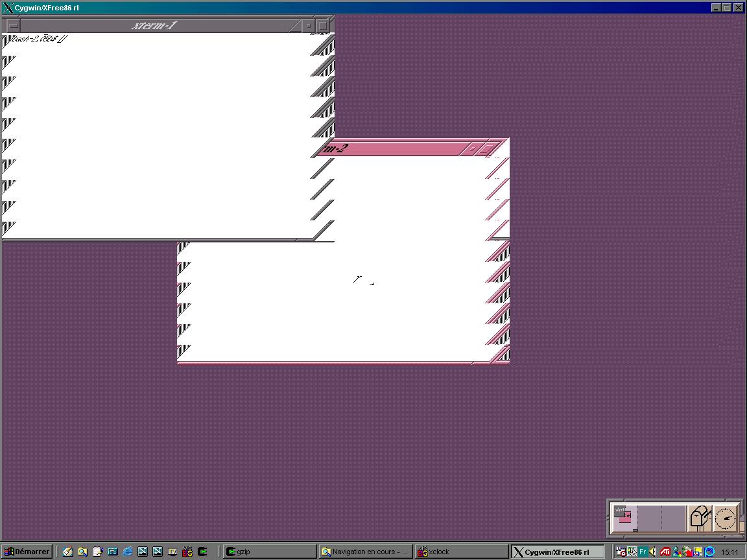Iconify the xterm-1 window
The height and width of the screenshot is (560, 747).
point(309,26)
